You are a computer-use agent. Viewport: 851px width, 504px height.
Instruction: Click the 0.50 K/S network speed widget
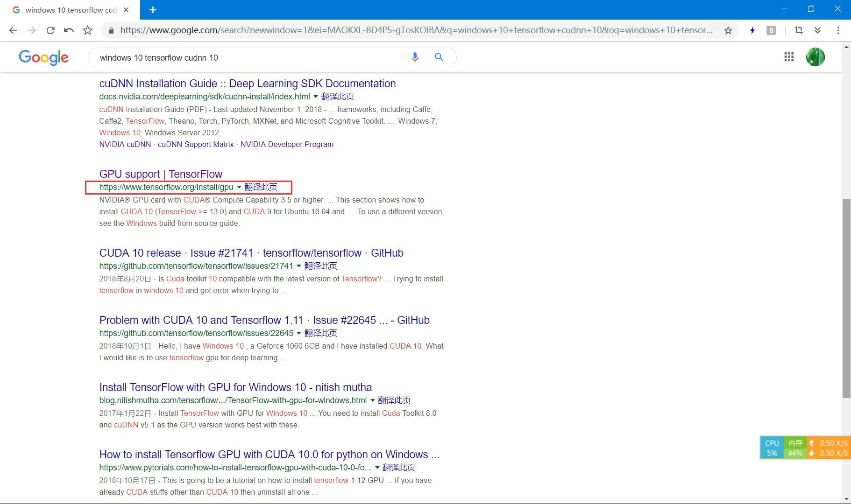[829, 448]
